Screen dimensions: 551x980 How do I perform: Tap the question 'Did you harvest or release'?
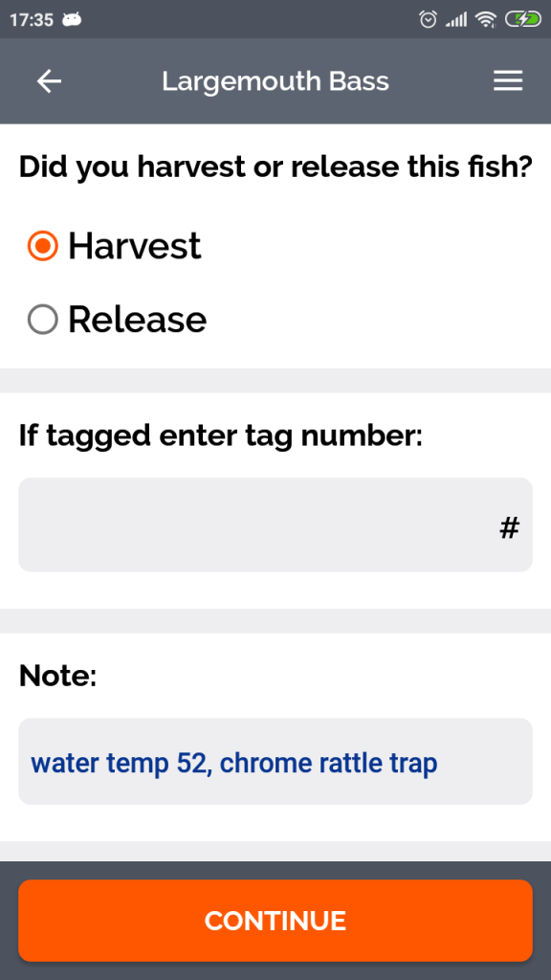275,166
